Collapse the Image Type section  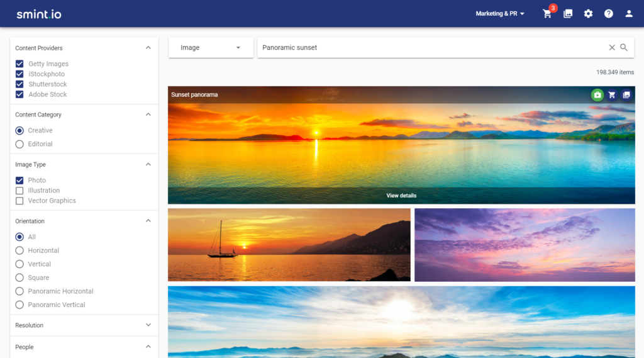point(148,164)
